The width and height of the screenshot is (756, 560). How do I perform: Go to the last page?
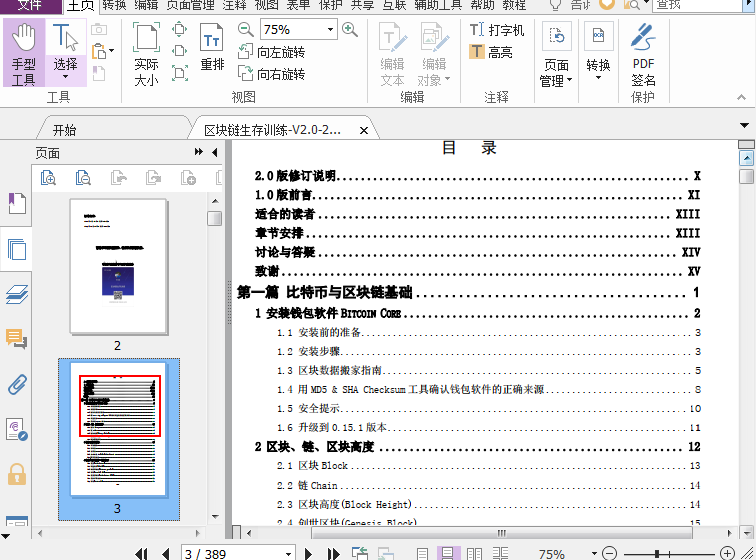[x=333, y=553]
